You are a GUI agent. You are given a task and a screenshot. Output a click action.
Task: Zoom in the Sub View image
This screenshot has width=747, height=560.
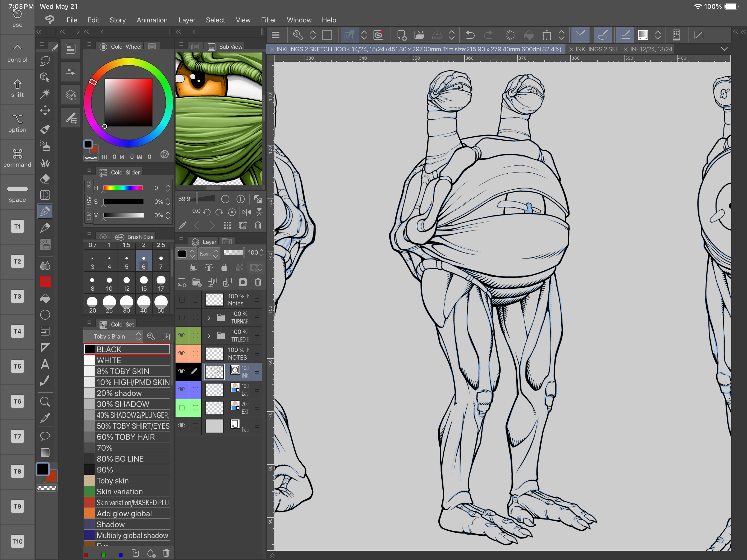click(240, 199)
